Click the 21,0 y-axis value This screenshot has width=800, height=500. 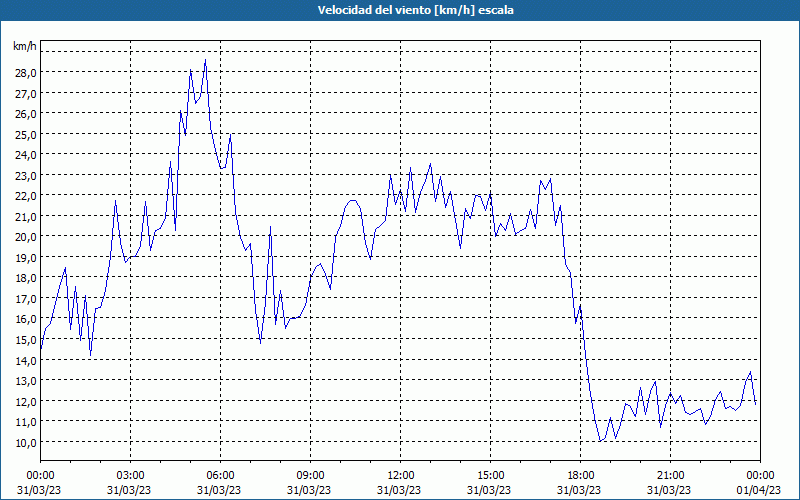coord(26,216)
